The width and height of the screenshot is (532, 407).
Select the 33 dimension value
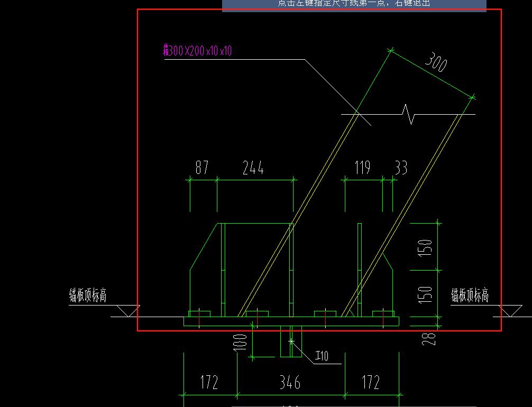pos(401,168)
